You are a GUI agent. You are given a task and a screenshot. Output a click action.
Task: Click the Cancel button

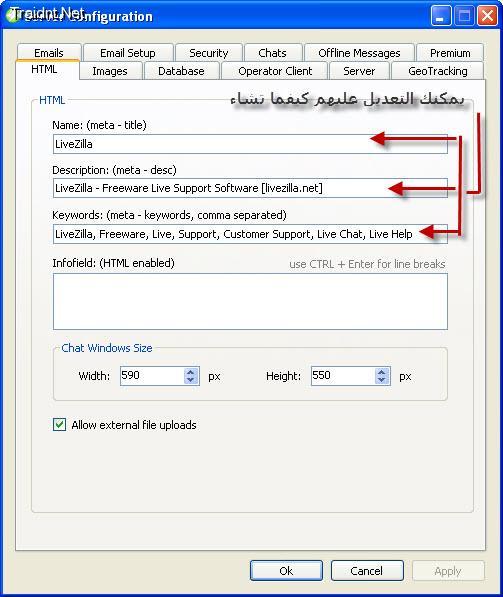[x=367, y=570]
